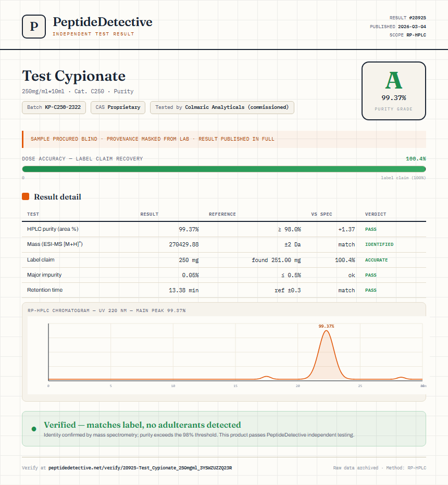Click the REFERENCE column header
The height and width of the screenshot is (485, 448).
tap(222, 214)
